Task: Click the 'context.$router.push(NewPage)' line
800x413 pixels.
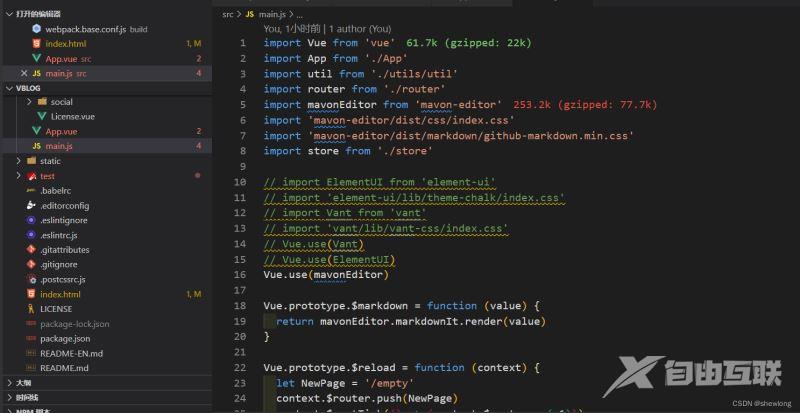Action: click(367, 398)
